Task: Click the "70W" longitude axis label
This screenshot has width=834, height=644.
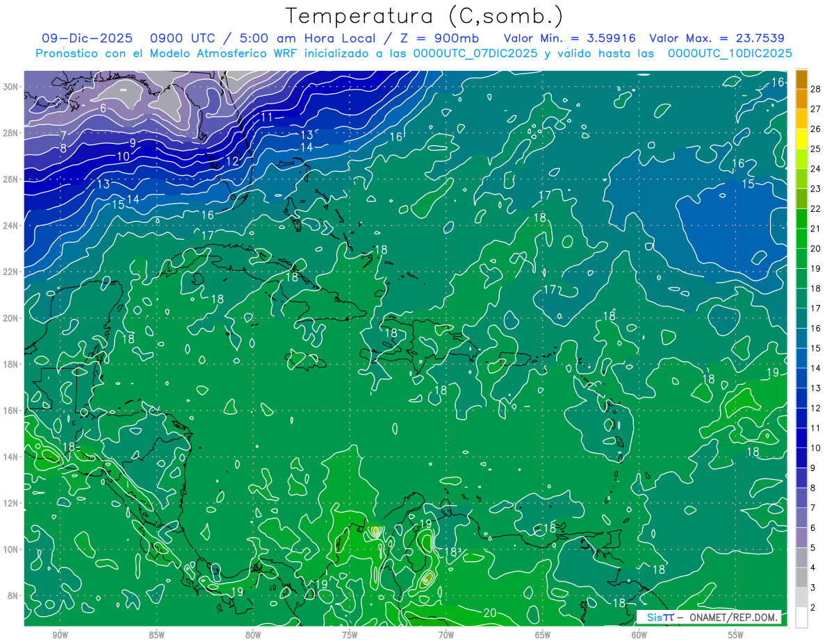Action: coord(446,635)
